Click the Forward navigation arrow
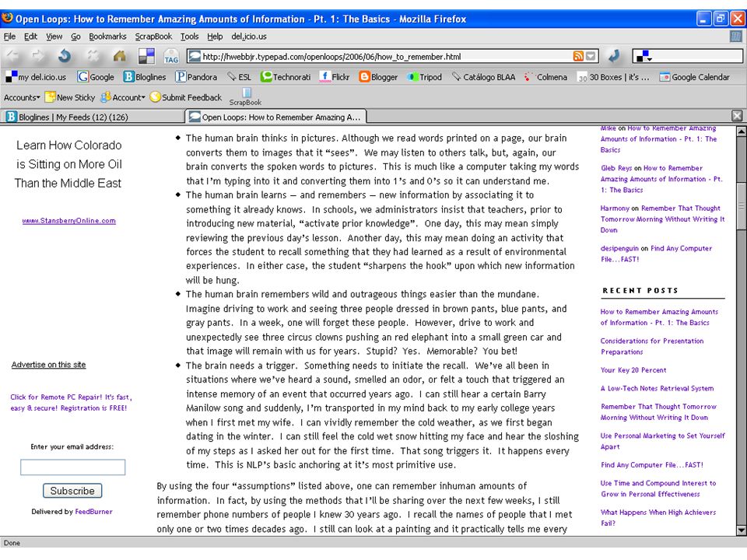Screen dimensions: 747x560 point(38,56)
